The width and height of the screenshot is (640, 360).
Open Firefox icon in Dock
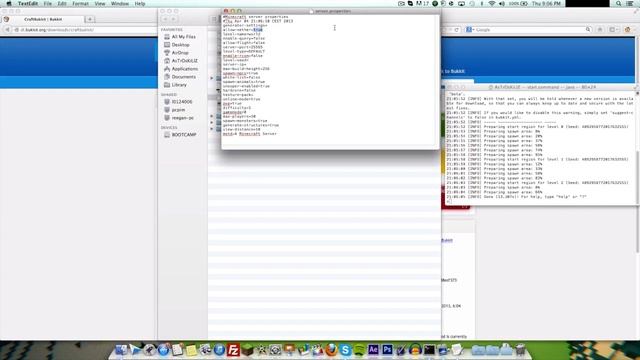coord(331,350)
